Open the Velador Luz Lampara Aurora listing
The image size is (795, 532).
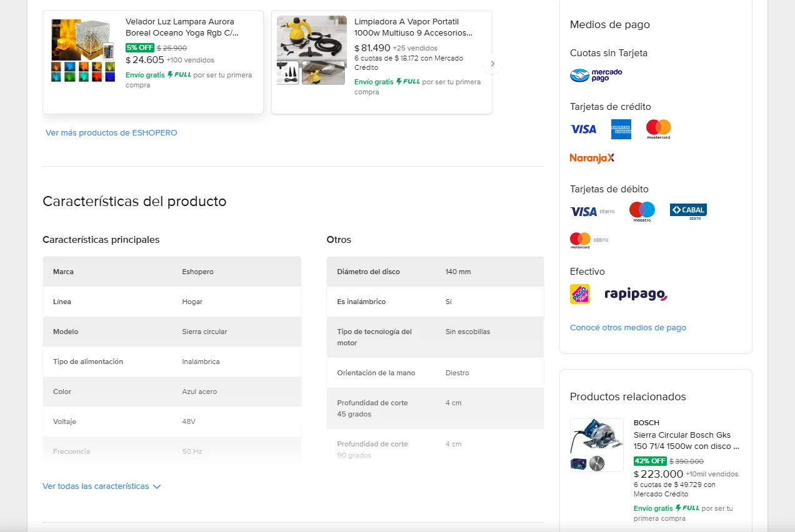pos(182,27)
